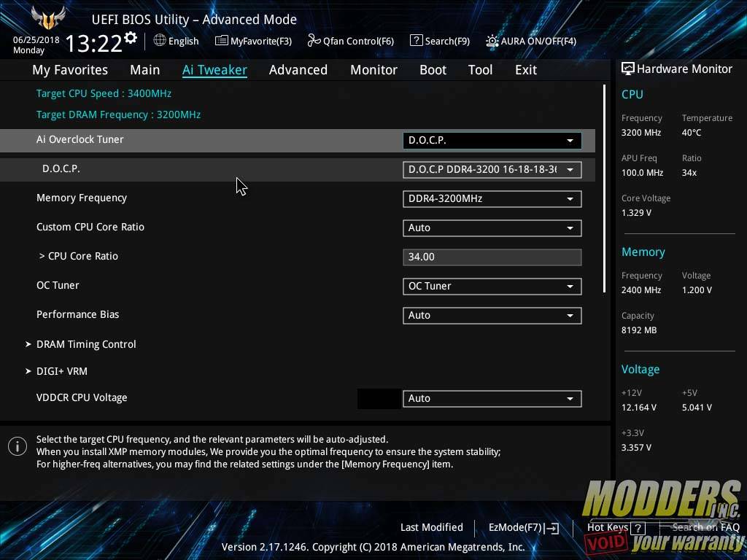Click the date 06/25/2018
This screenshot has height=560, width=747.
pos(36,40)
